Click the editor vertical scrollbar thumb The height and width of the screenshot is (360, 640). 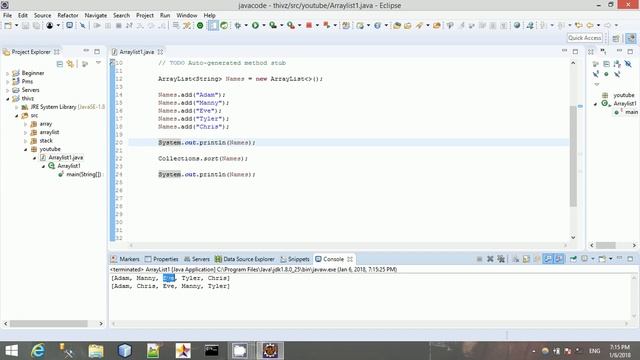pos(573,156)
